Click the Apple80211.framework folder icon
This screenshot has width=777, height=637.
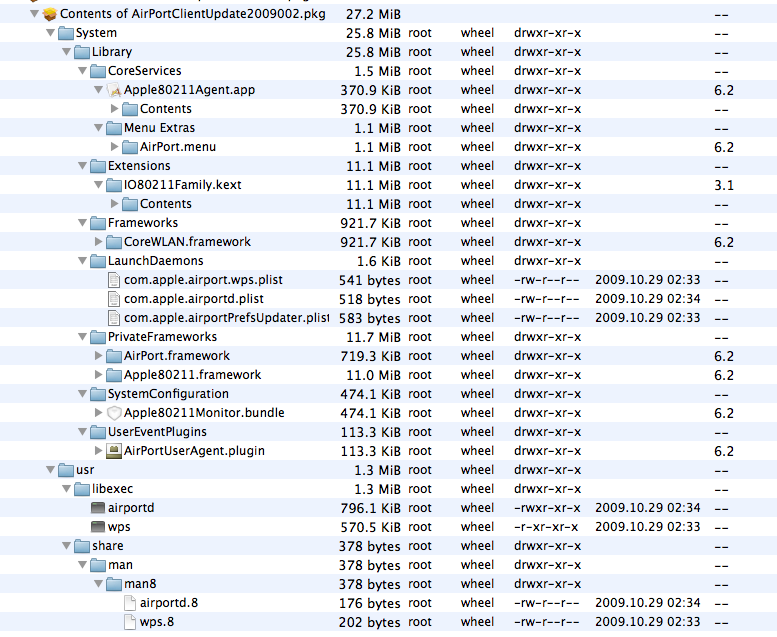click(114, 375)
